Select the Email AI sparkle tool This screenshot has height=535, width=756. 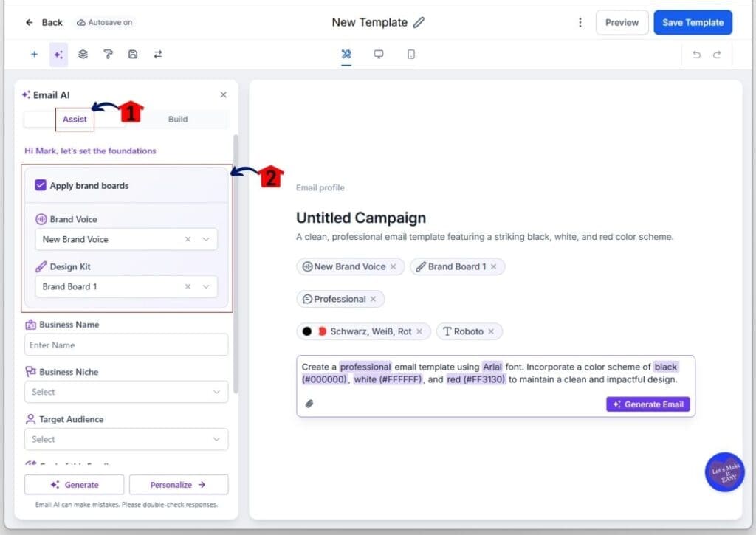[58, 54]
